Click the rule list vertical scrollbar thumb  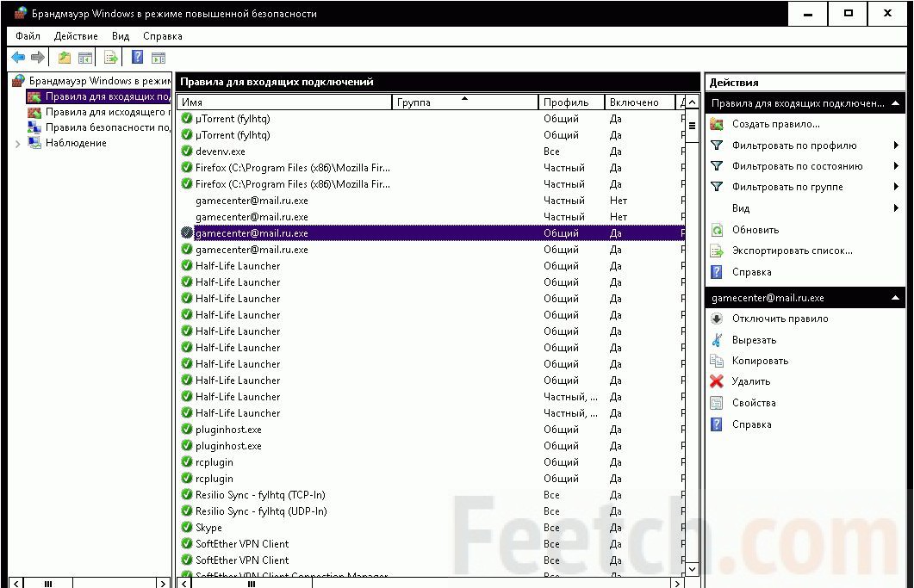tap(692, 126)
